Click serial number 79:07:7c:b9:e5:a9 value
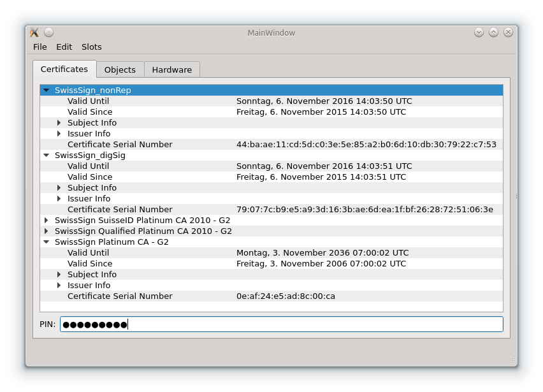Image resolution: width=543 pixels, height=392 pixels. coord(365,210)
